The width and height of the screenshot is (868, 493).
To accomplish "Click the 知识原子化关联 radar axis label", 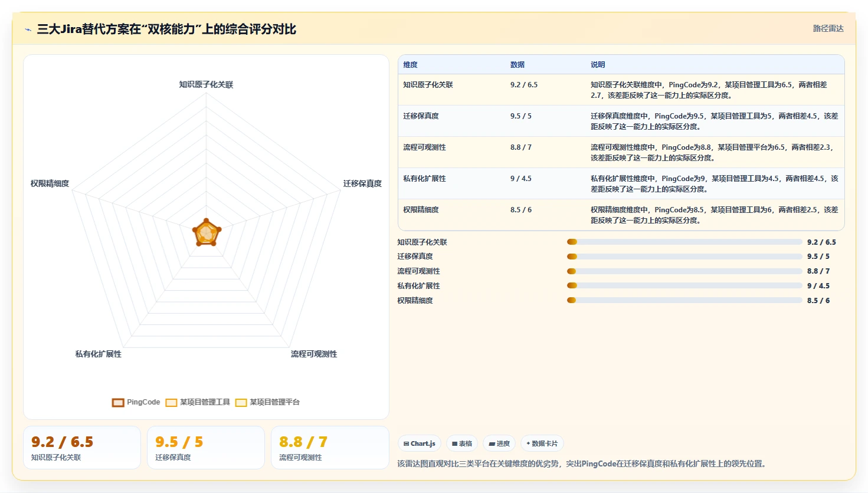I will point(207,85).
